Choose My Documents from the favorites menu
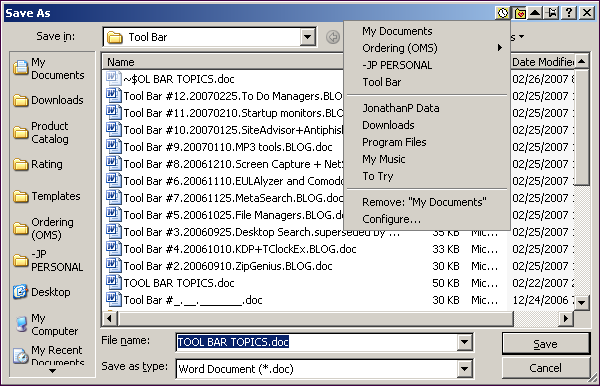The image size is (600, 386). pos(397,31)
